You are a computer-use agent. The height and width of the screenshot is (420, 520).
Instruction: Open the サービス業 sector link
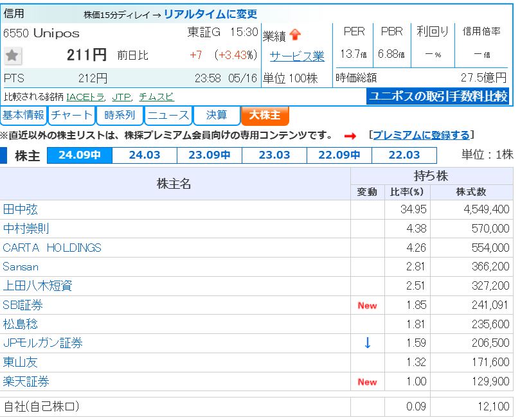pyautogui.click(x=297, y=57)
